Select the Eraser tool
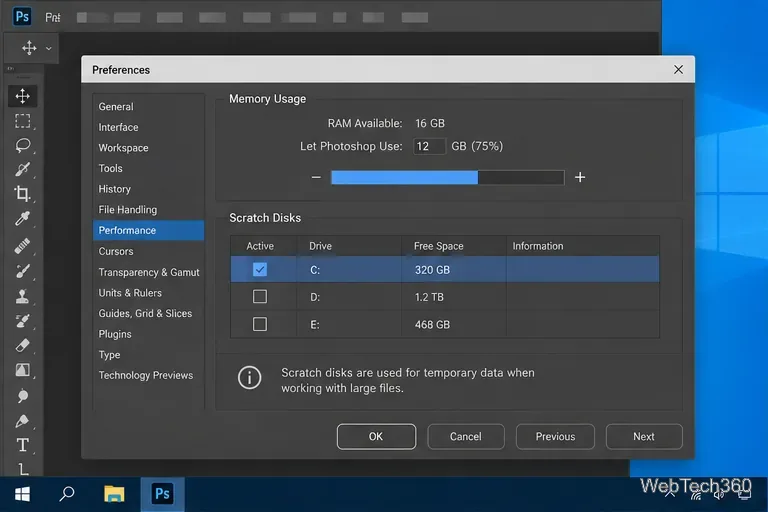 tap(23, 345)
